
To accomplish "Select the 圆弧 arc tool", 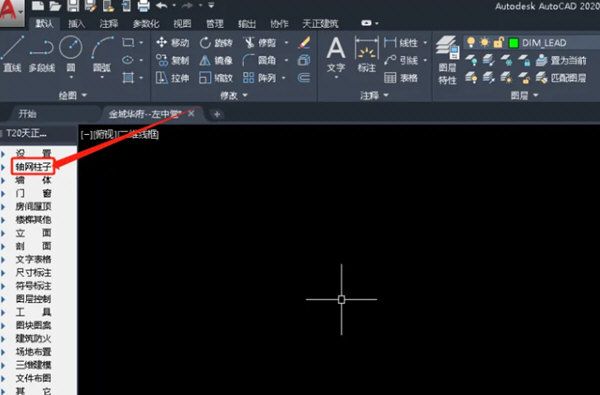I will pyautogui.click(x=102, y=55).
